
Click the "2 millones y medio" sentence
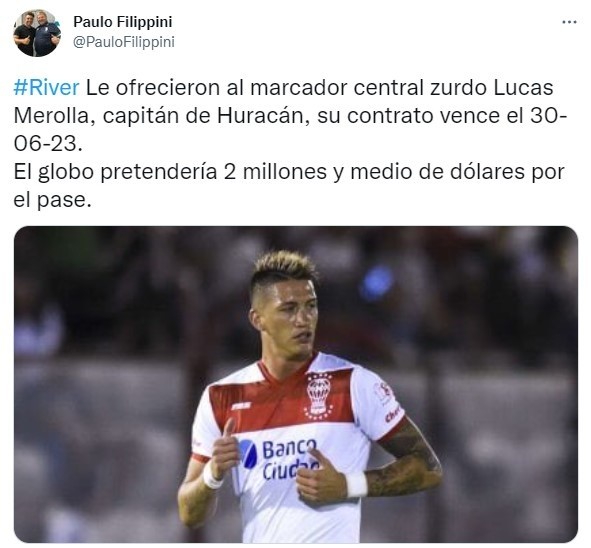pyautogui.click(x=289, y=171)
